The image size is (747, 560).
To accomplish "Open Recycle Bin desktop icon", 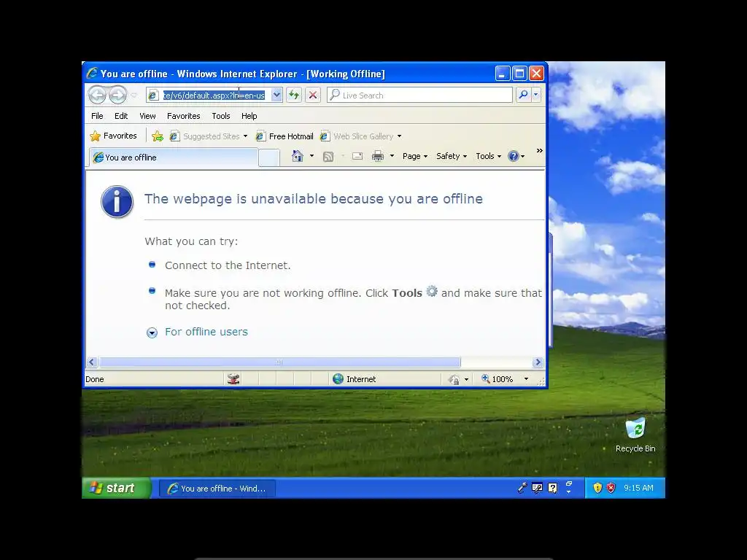I will (635, 435).
